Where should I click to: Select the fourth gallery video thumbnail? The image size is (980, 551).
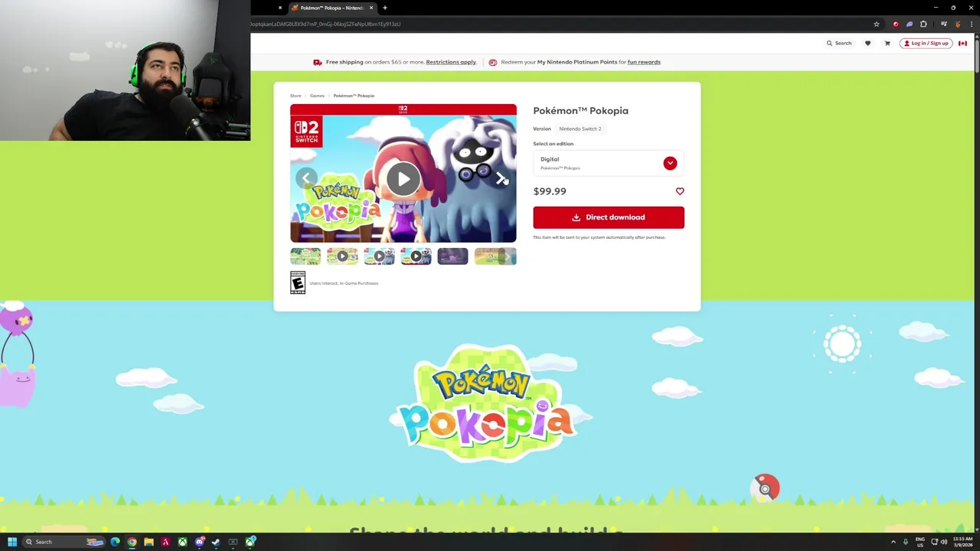click(416, 256)
